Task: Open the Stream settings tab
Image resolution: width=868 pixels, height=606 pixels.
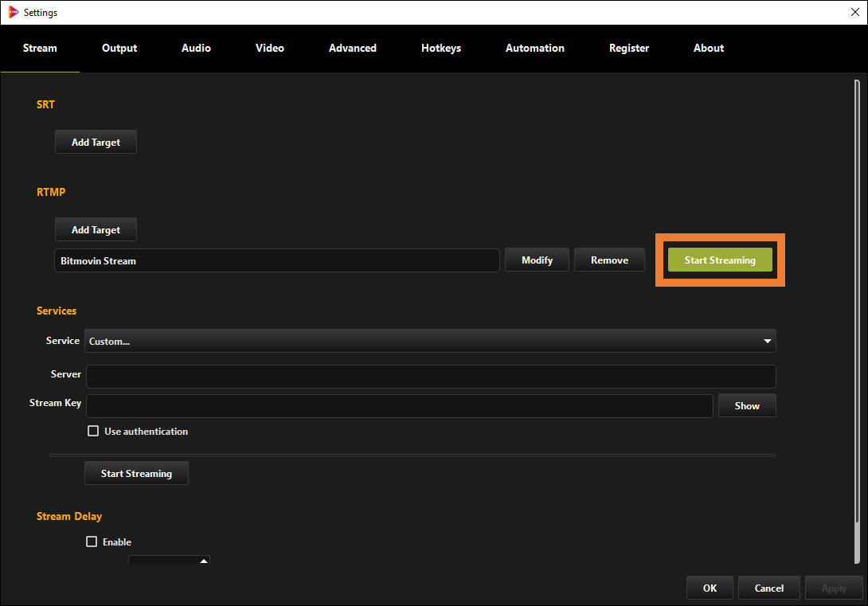Action: 40,48
